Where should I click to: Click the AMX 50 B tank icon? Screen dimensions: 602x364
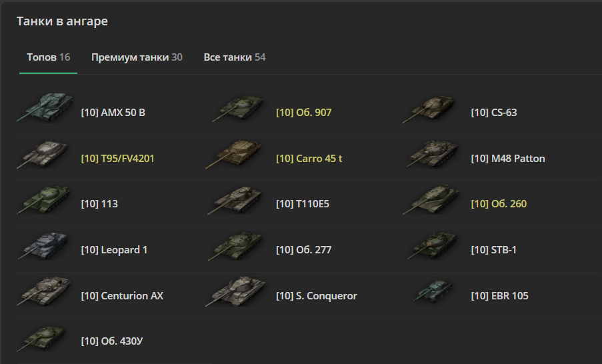[x=44, y=109]
